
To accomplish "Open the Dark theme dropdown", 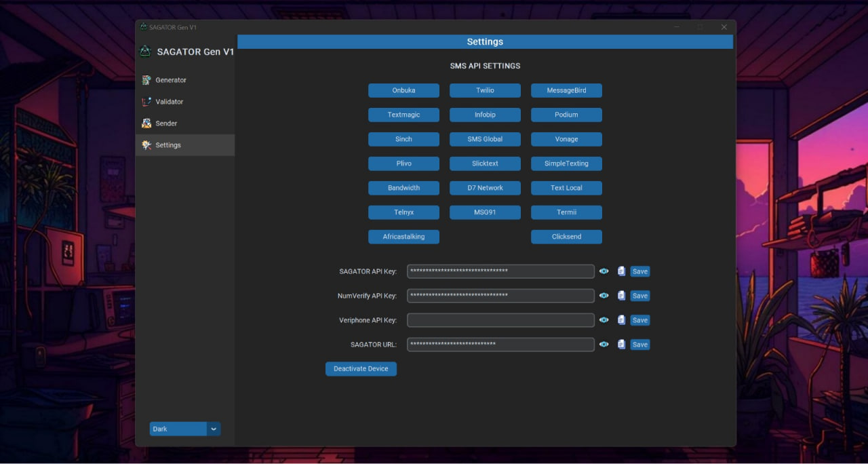I will click(x=185, y=429).
